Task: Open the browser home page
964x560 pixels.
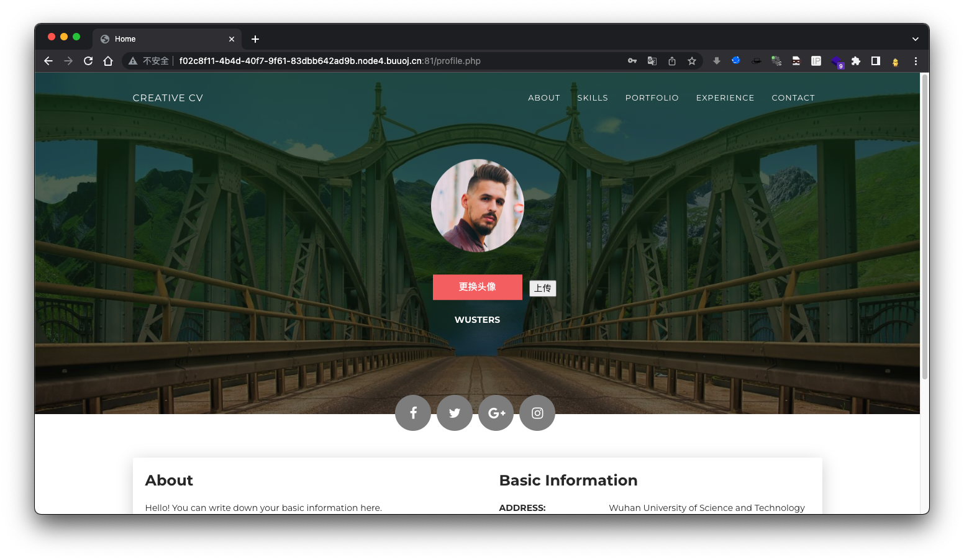Action: click(x=108, y=61)
